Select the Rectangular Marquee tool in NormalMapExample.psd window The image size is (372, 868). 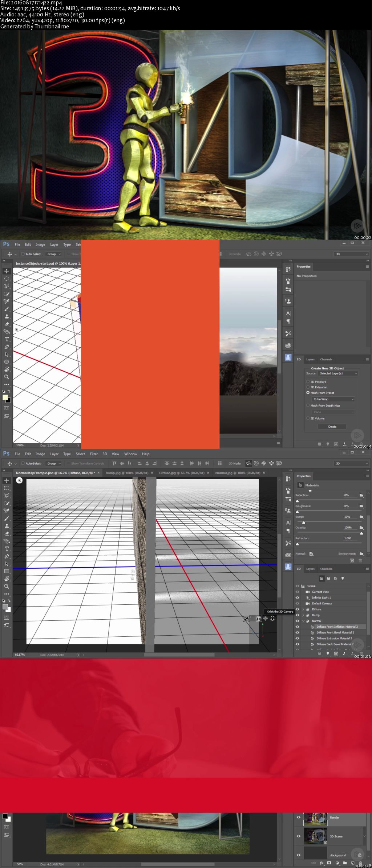click(x=7, y=488)
